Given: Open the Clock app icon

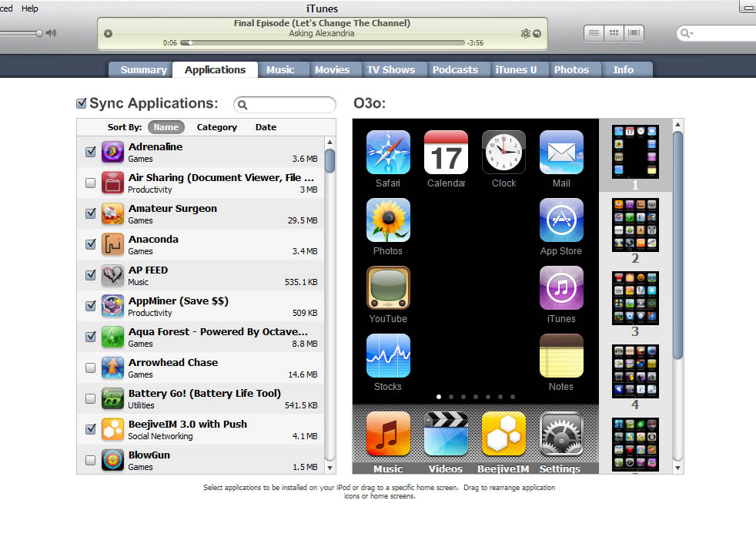Looking at the screenshot, I should [x=503, y=152].
